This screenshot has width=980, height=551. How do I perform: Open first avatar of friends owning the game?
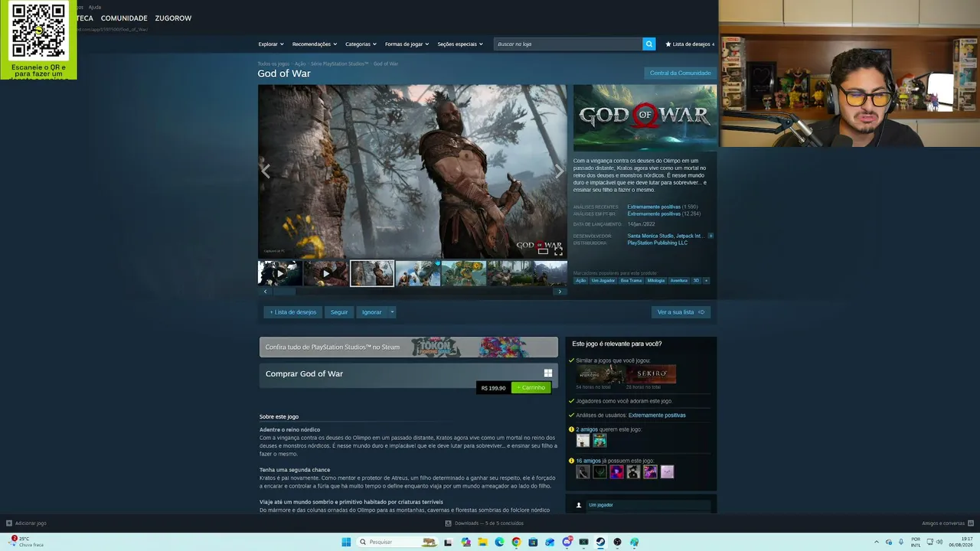[583, 472]
